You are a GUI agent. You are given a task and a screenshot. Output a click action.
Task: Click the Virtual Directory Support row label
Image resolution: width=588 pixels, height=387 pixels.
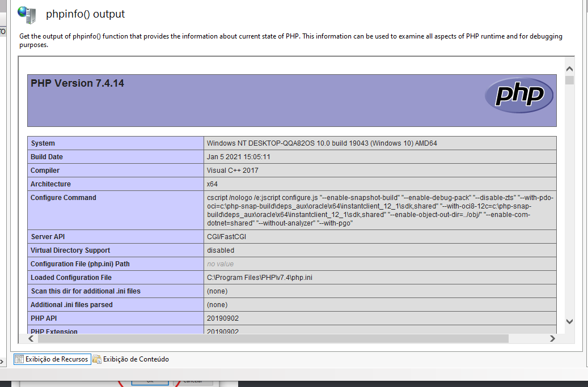(x=70, y=250)
